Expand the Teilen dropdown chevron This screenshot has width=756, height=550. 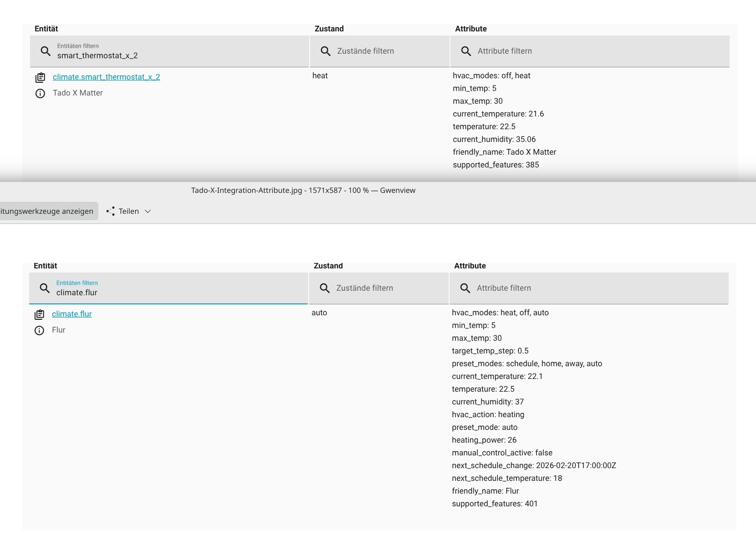pos(148,211)
